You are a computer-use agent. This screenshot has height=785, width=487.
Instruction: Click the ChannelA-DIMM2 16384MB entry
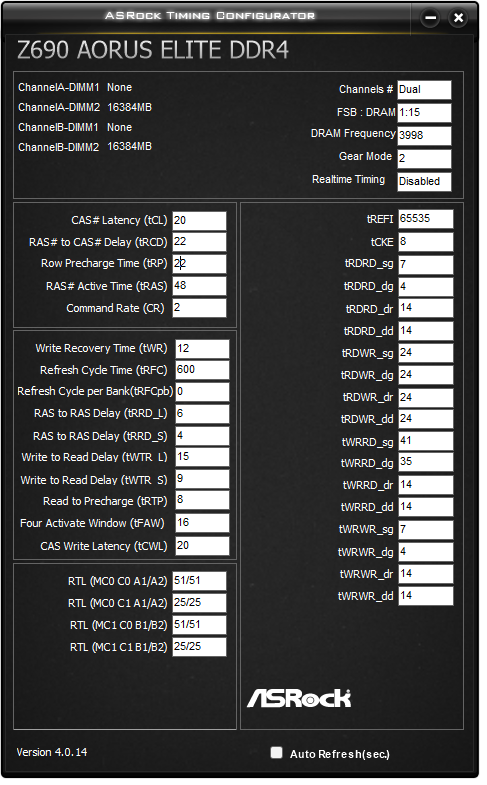coord(85,108)
